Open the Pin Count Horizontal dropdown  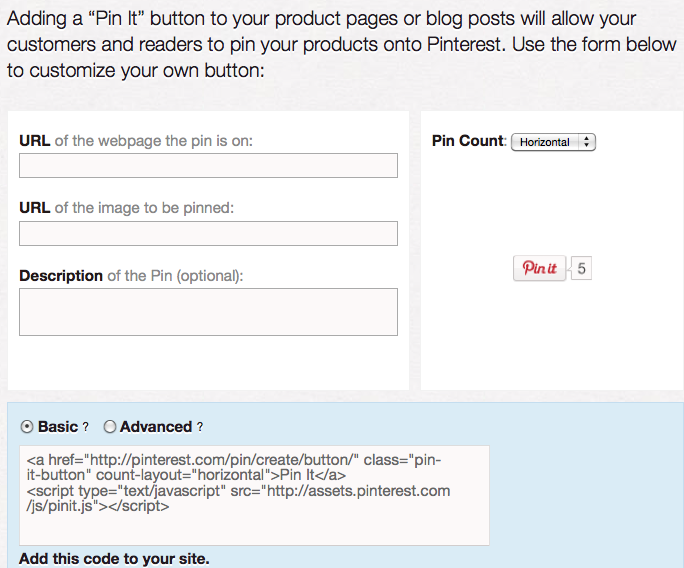pos(553,142)
